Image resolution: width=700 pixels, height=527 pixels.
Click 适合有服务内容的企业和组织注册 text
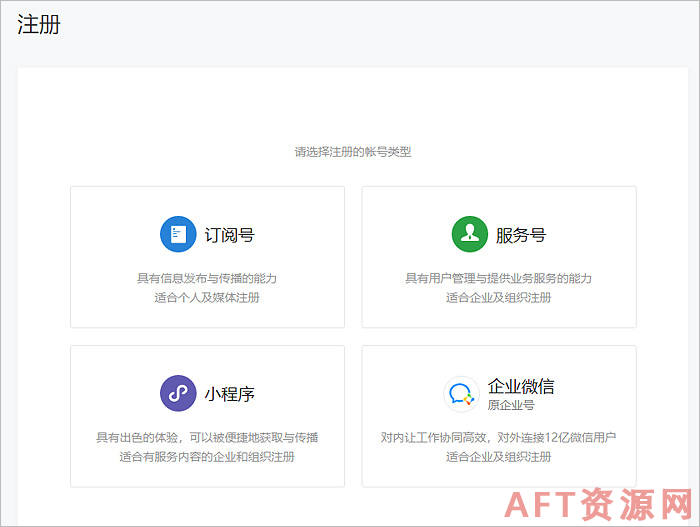coord(207,457)
